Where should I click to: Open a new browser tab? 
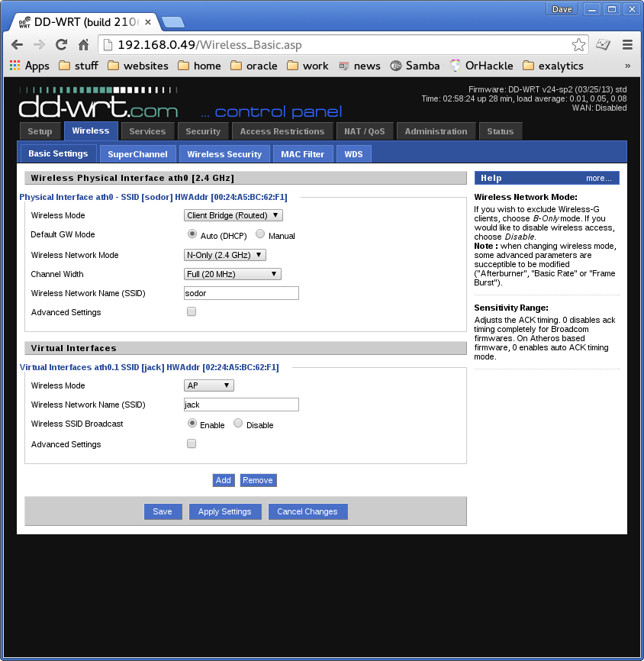172,22
